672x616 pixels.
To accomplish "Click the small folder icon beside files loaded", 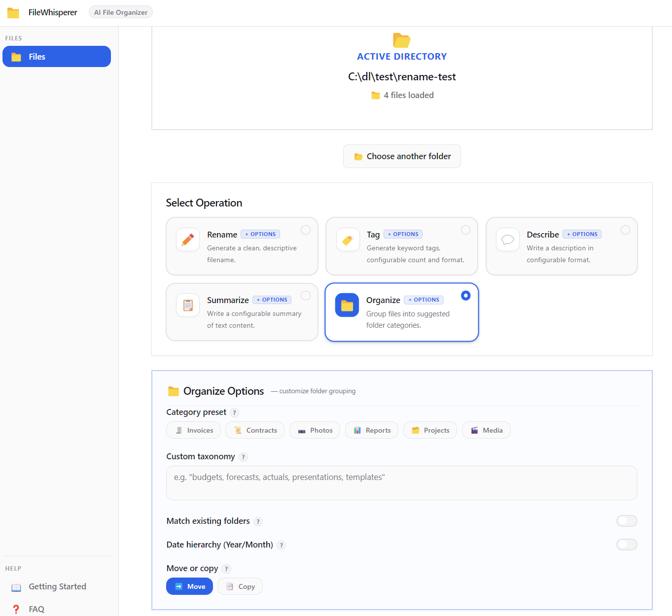I will tap(376, 96).
